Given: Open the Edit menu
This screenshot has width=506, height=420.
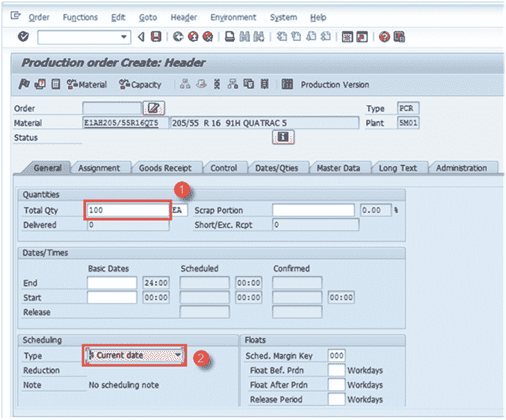Looking at the screenshot, I should pos(118,17).
